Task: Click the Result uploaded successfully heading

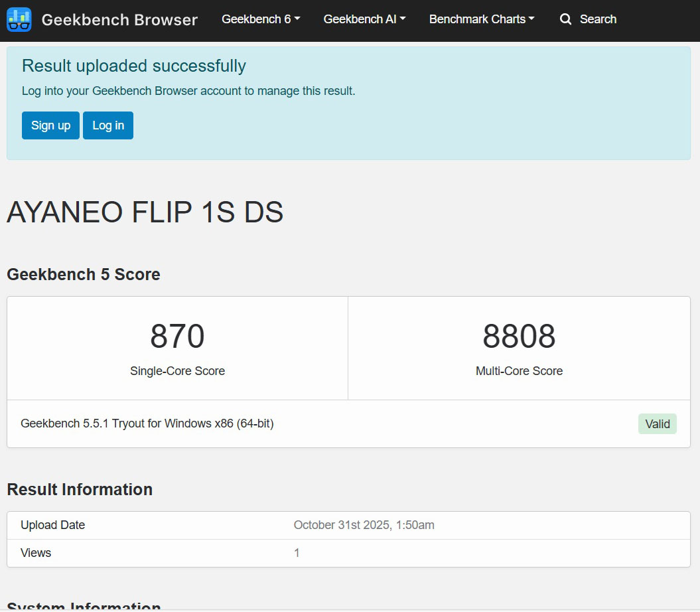Action: (x=134, y=66)
